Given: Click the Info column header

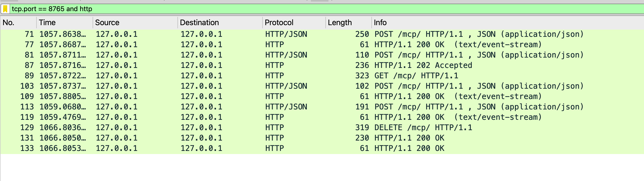Looking at the screenshot, I should 508,23.
